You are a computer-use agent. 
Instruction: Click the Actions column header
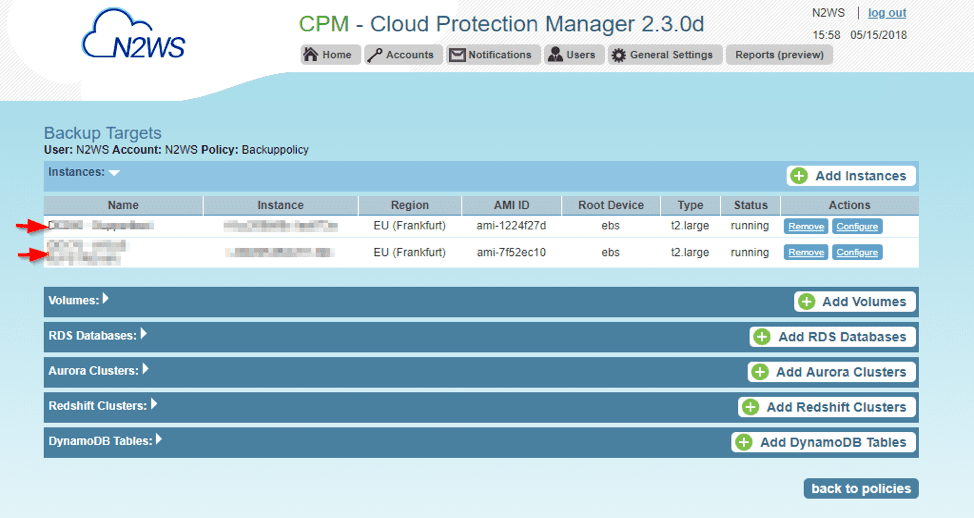850,205
